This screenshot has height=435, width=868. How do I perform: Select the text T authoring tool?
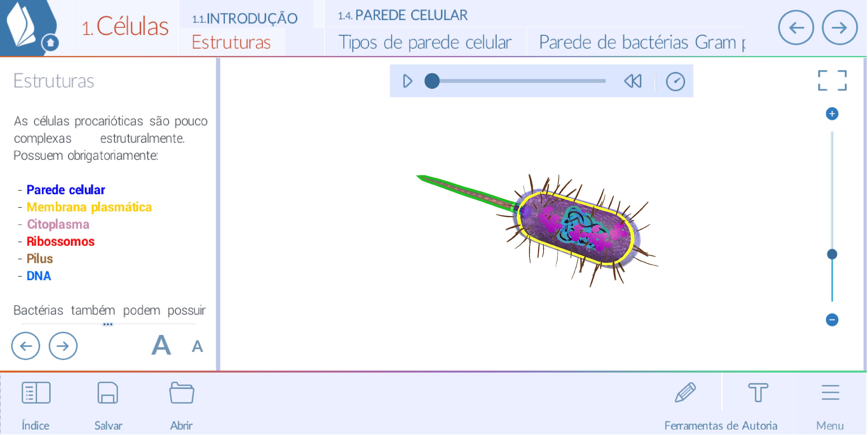click(x=758, y=393)
